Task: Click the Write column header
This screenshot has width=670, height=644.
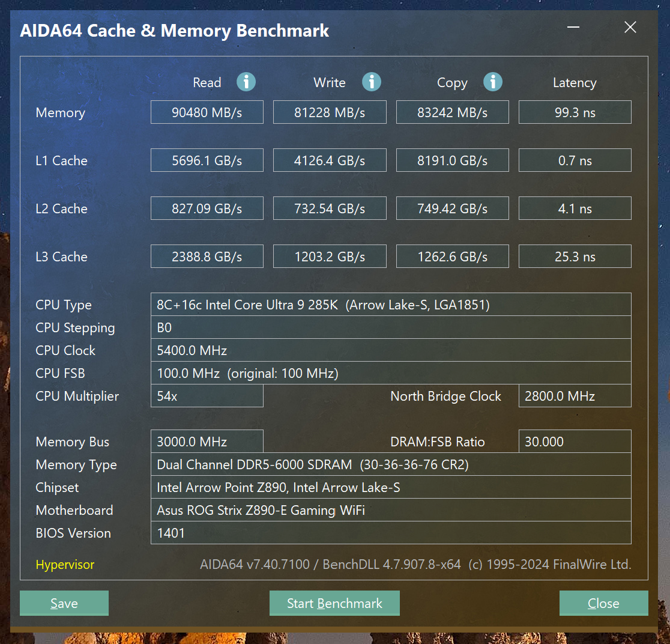Action: pos(330,82)
